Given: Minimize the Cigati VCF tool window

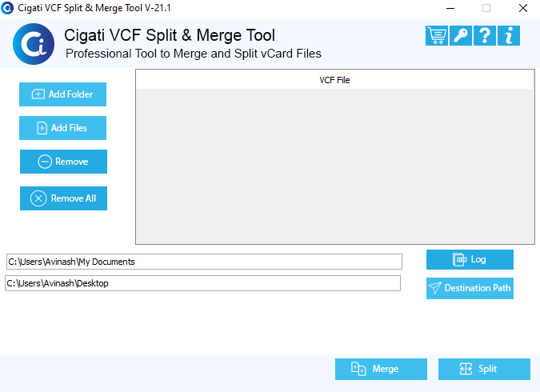Looking at the screenshot, I should click(450, 8).
